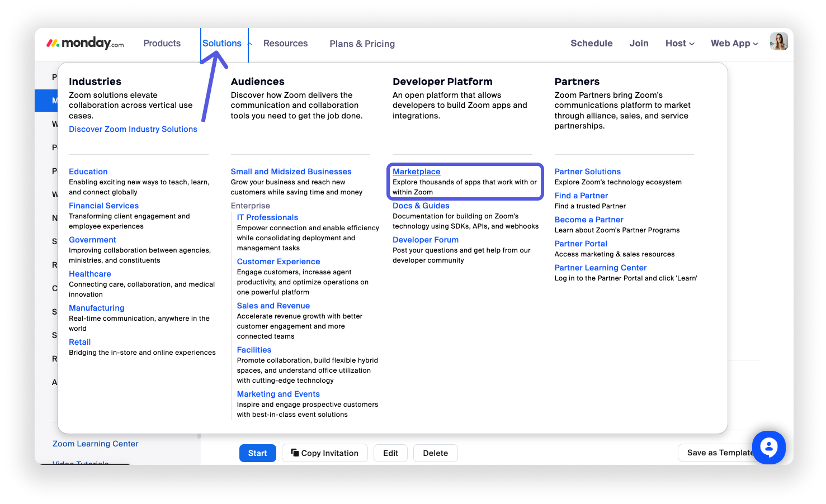Open Zoom Learning Center sidebar link
Screen dimensions: 826x504
pyautogui.click(x=96, y=444)
